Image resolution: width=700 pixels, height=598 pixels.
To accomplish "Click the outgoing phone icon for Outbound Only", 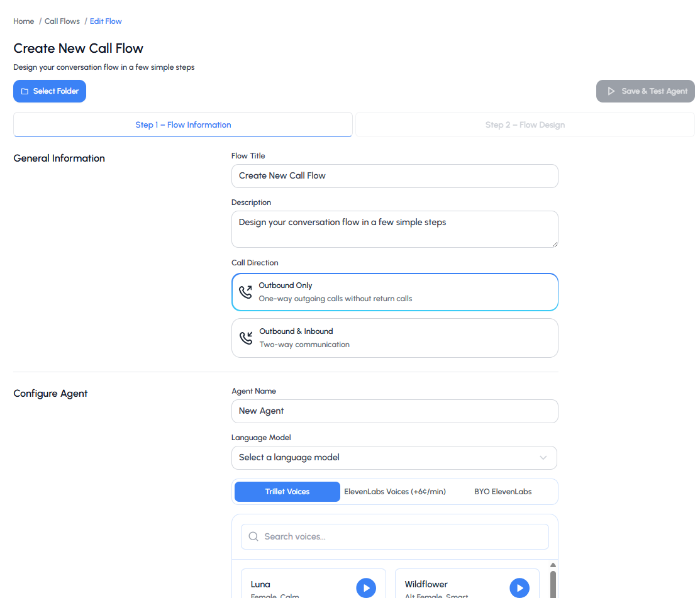I will coord(246,292).
